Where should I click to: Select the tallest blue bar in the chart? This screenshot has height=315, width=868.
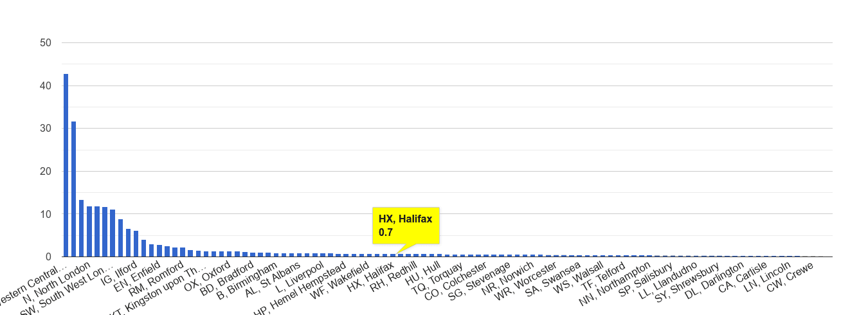click(66, 165)
